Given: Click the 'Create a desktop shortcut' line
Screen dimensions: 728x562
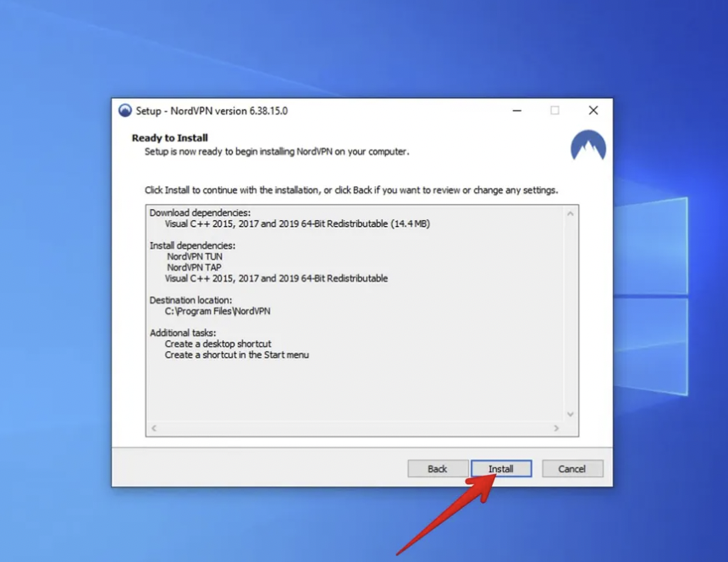Looking at the screenshot, I should tap(218, 344).
